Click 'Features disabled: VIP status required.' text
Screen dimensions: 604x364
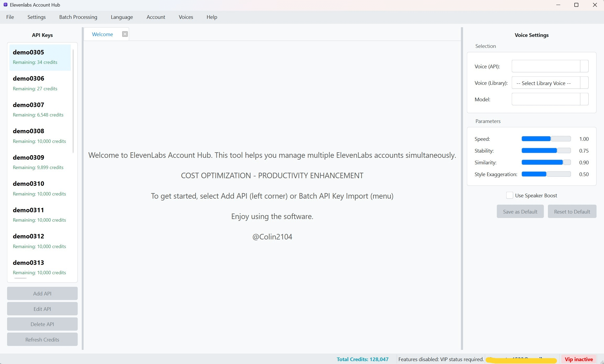pyautogui.click(x=441, y=359)
